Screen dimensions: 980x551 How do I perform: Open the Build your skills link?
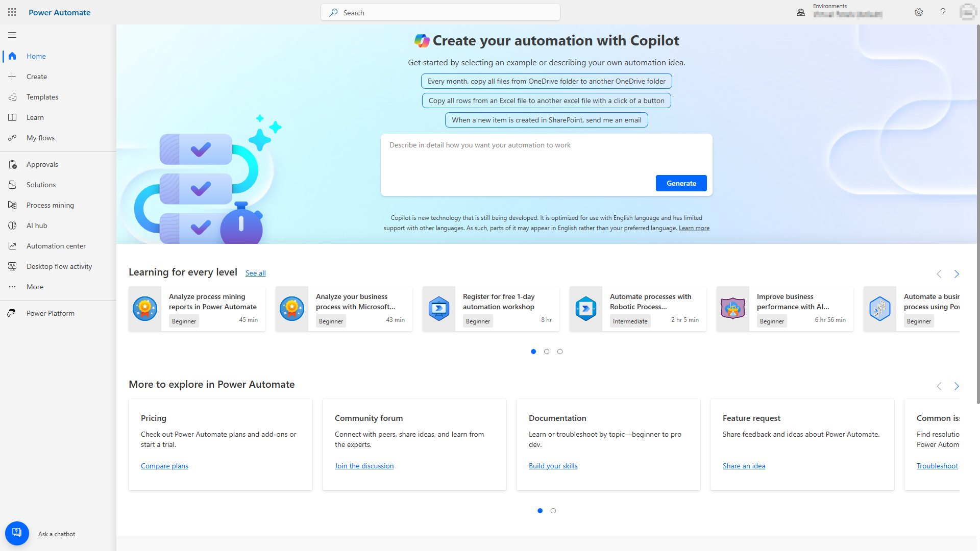point(553,466)
